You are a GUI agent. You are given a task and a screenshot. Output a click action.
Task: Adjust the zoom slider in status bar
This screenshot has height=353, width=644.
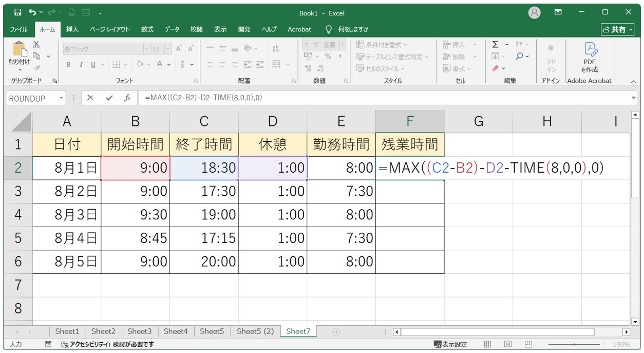point(574,344)
